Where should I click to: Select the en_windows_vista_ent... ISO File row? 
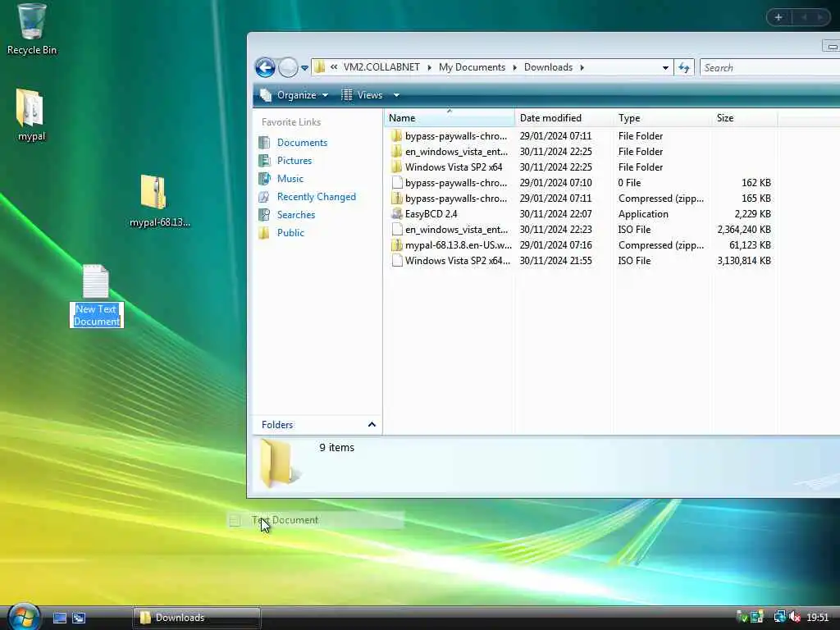pos(582,230)
